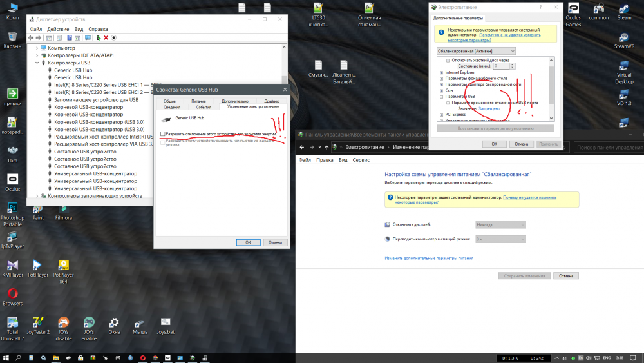Select the first Generic USB Hub device
Viewport: 644px width, 363px height.
tap(73, 70)
